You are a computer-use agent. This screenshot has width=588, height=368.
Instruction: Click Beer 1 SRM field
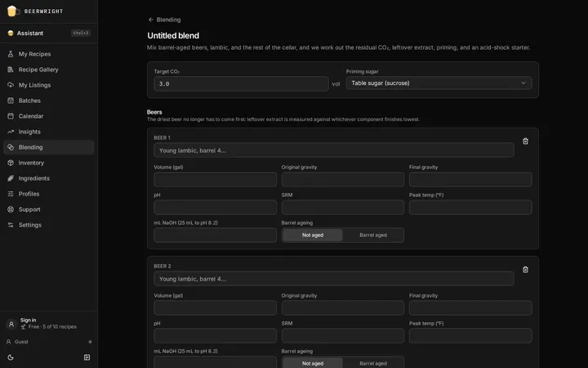(343, 207)
